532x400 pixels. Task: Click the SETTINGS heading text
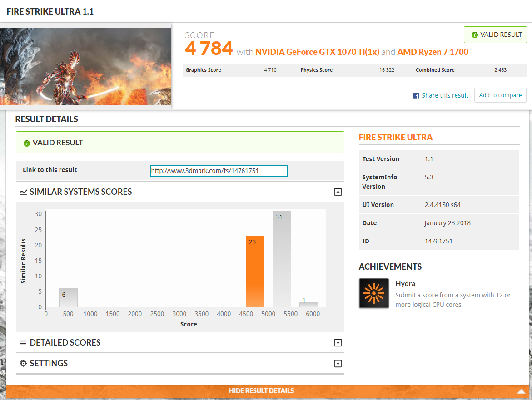coord(49,363)
